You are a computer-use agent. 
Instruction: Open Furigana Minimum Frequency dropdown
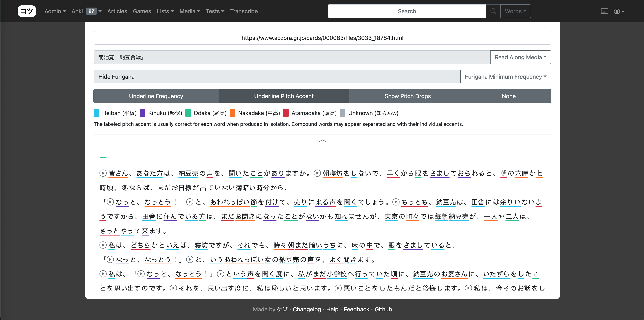(x=505, y=77)
